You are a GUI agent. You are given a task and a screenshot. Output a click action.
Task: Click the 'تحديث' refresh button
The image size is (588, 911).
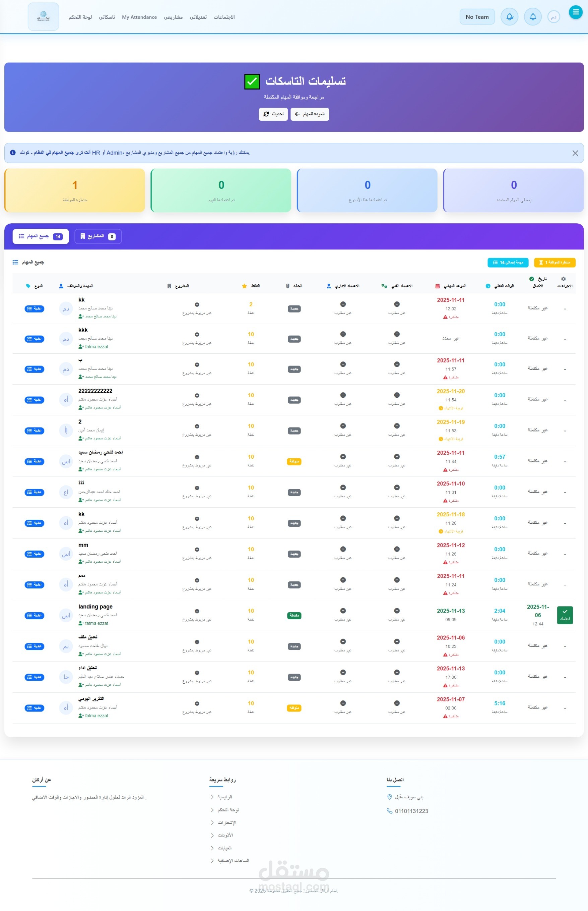tap(273, 114)
